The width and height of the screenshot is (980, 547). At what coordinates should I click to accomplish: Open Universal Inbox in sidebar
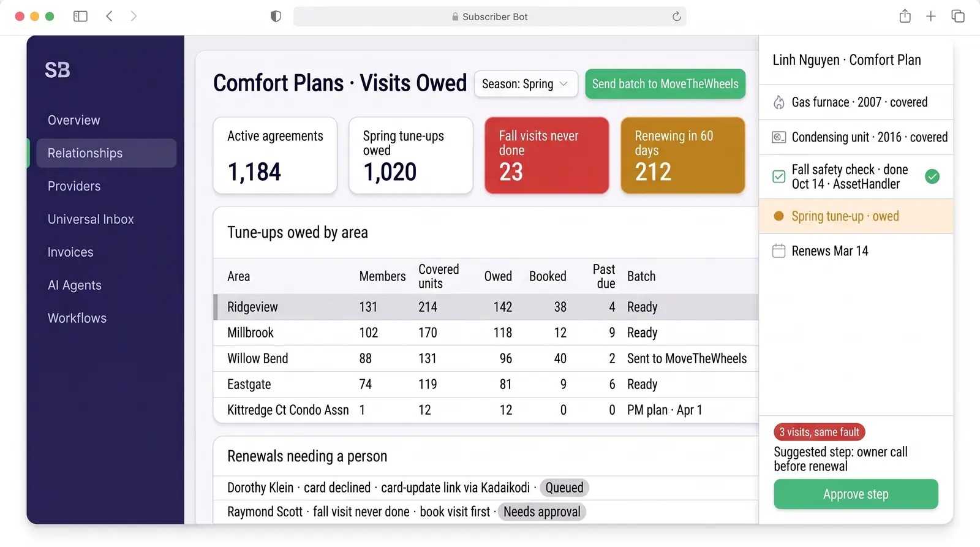pyautogui.click(x=91, y=219)
